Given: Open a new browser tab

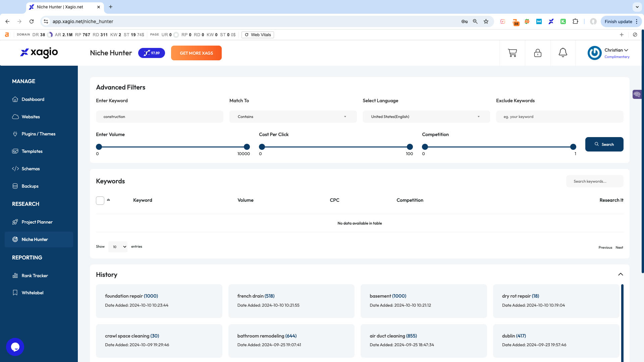Looking at the screenshot, I should coord(111,7).
